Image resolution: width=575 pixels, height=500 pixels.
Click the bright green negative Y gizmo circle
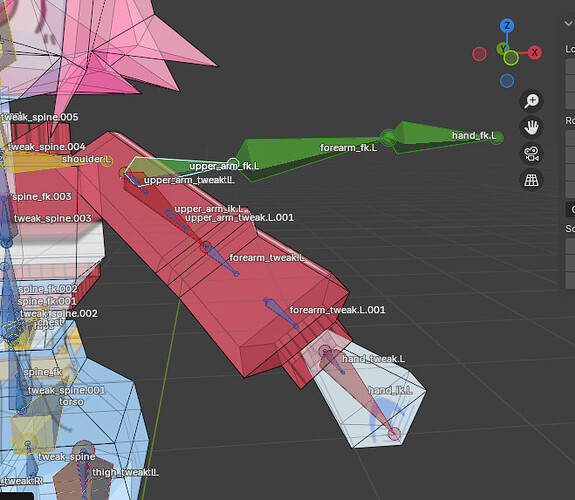[511, 58]
